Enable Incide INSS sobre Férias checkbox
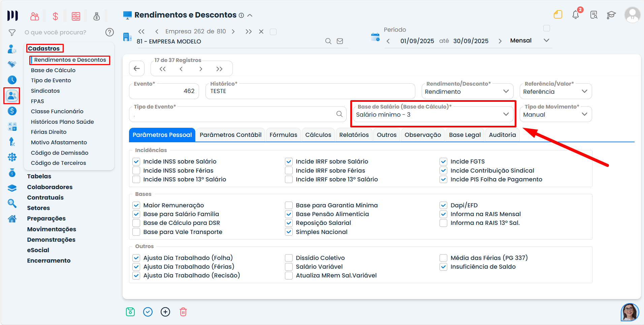Viewport: 644px width, 325px height. [x=136, y=171]
